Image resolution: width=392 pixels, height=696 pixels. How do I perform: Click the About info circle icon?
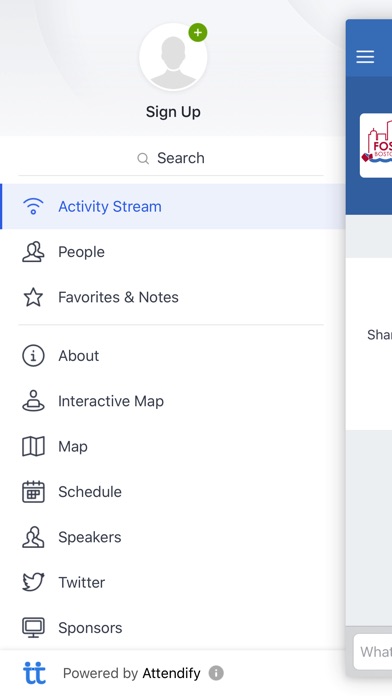33,356
